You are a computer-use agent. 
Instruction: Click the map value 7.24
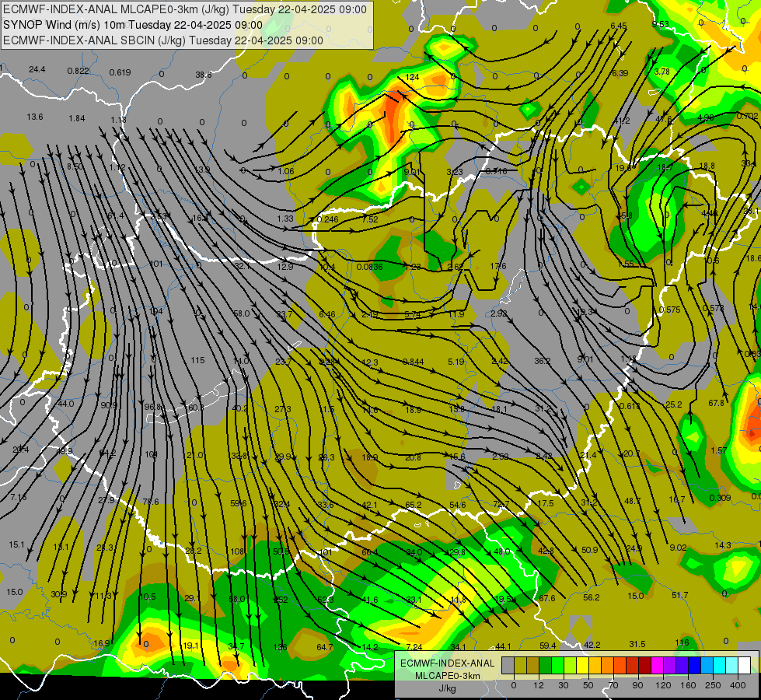click(x=414, y=647)
